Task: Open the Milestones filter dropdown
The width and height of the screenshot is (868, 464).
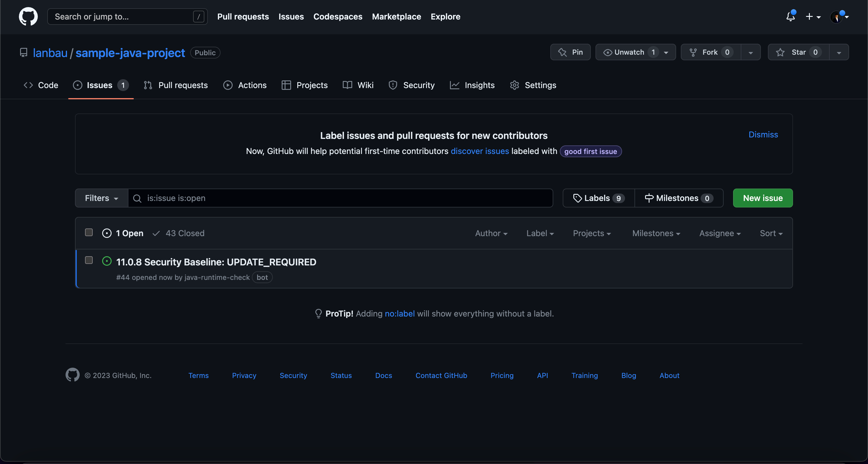Action: coord(656,233)
